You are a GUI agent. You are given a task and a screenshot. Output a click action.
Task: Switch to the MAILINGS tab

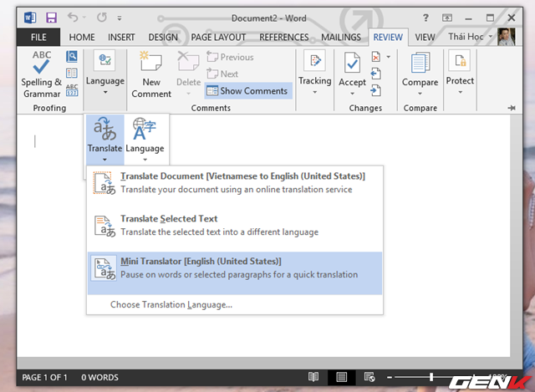click(x=341, y=37)
